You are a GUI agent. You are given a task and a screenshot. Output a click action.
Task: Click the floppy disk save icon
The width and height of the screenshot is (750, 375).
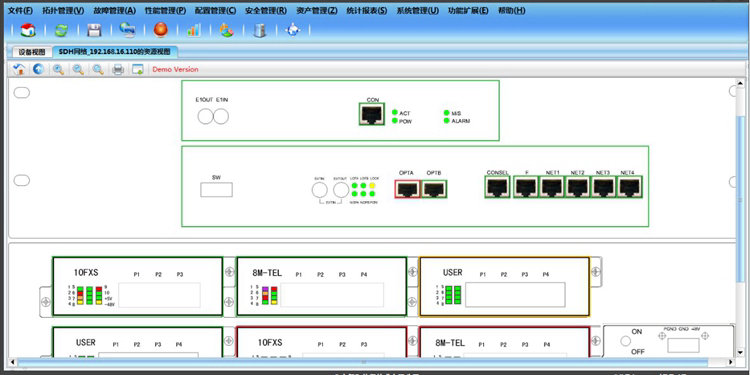tap(94, 30)
